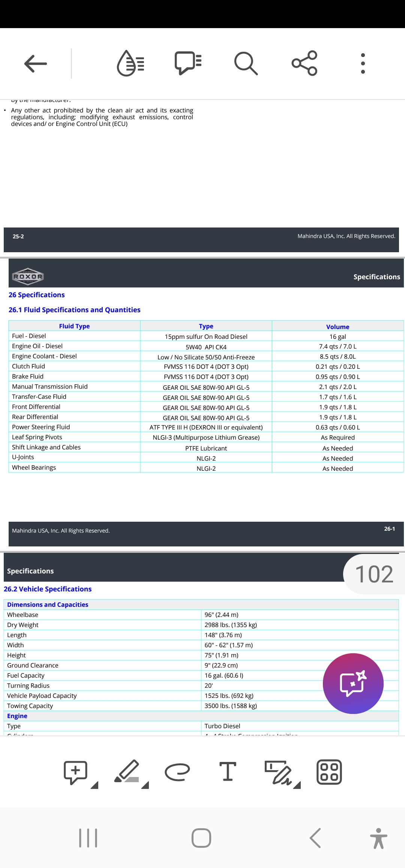Expand the highlighter tool options arrow
Screen dimensions: 405x868
[x=145, y=785]
